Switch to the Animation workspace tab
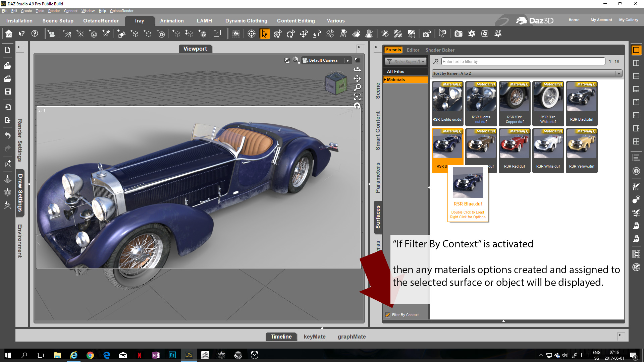The width and height of the screenshot is (644, 362). (172, 21)
